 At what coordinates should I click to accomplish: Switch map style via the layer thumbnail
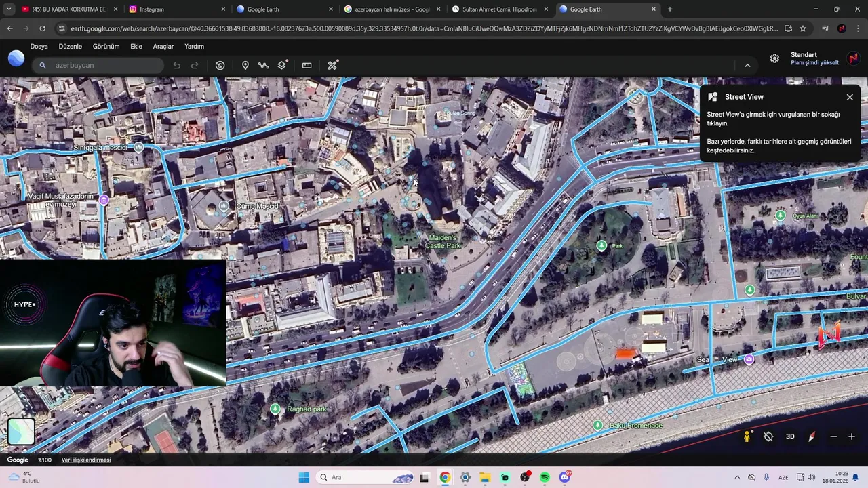tap(21, 432)
